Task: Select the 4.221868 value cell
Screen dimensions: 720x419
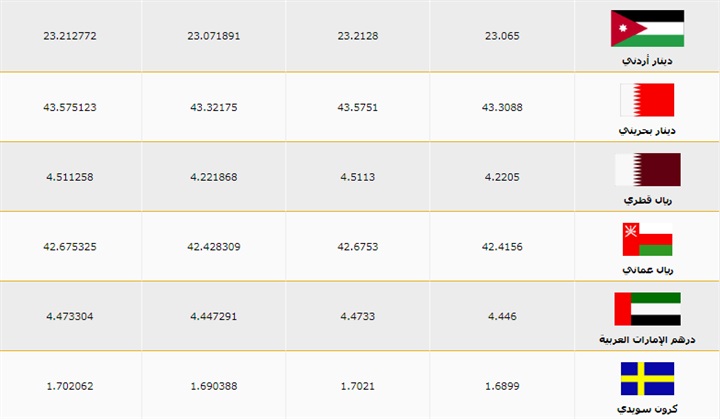Action: coord(214,176)
